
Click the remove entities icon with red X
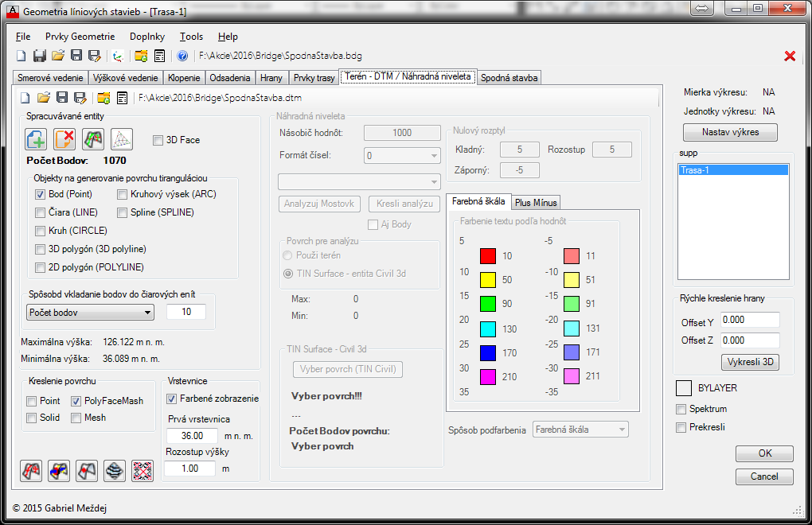(x=64, y=140)
